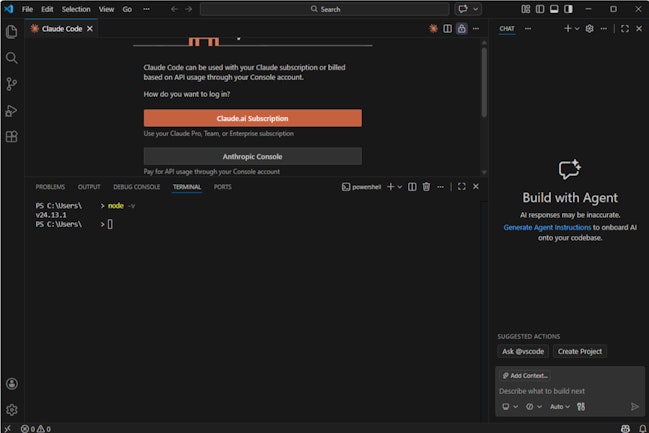Open the Selection menu
The width and height of the screenshot is (649, 433).
point(76,9)
